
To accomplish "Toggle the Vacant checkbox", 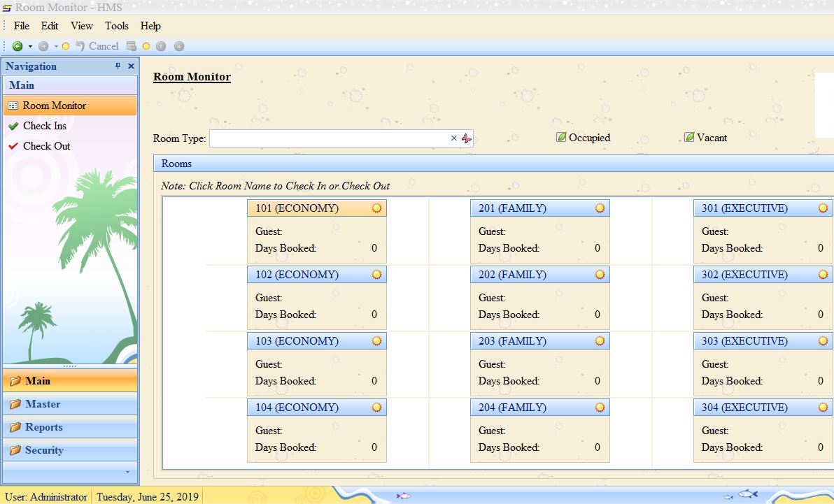I will pyautogui.click(x=689, y=138).
